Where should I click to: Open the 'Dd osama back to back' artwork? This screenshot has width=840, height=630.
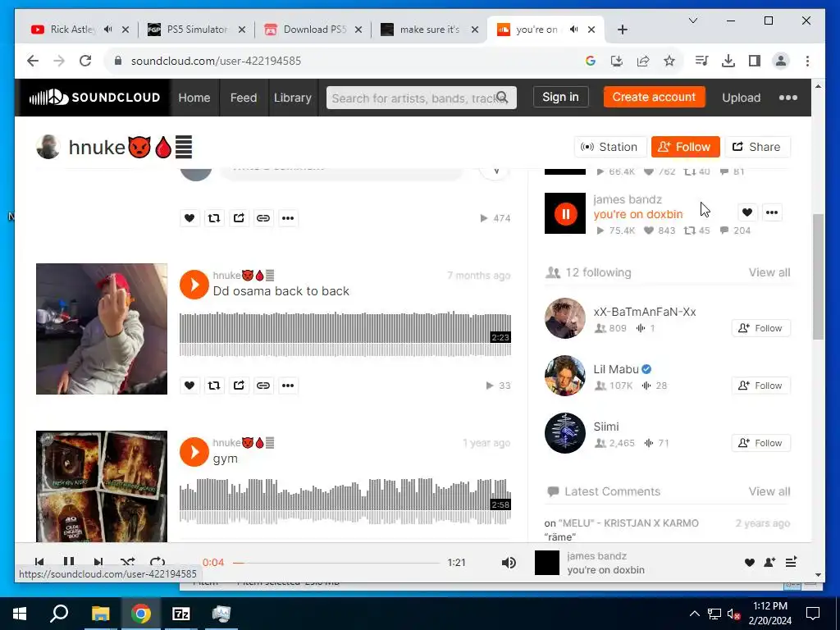click(102, 329)
